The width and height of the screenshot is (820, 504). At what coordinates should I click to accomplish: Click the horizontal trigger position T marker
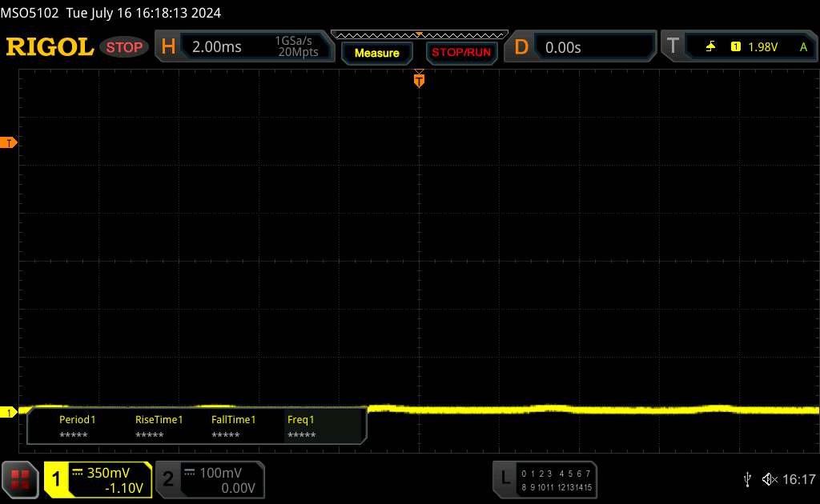tap(419, 79)
